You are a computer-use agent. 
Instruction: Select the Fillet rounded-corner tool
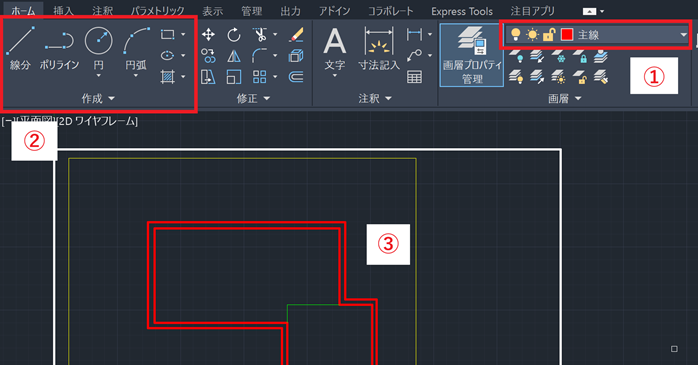point(260,56)
